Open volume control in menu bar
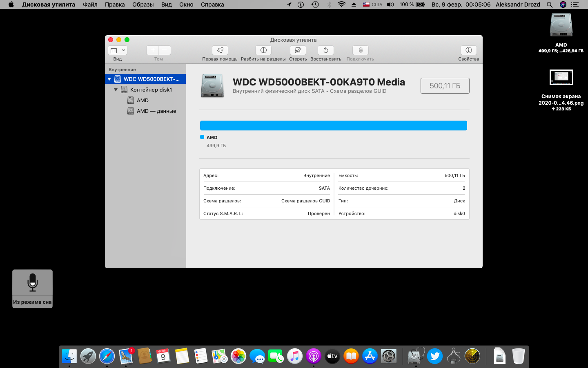Screen dimensions: 588x368 point(390,4)
